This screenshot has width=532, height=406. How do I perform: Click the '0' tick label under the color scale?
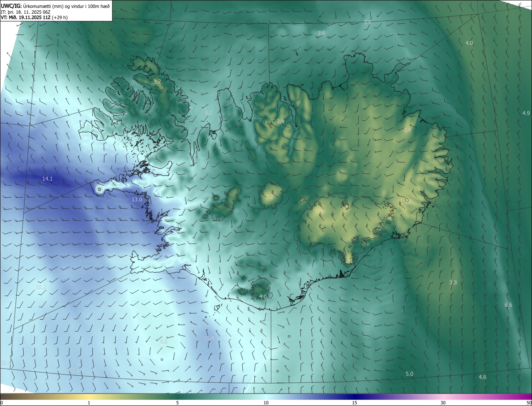(x=2, y=403)
